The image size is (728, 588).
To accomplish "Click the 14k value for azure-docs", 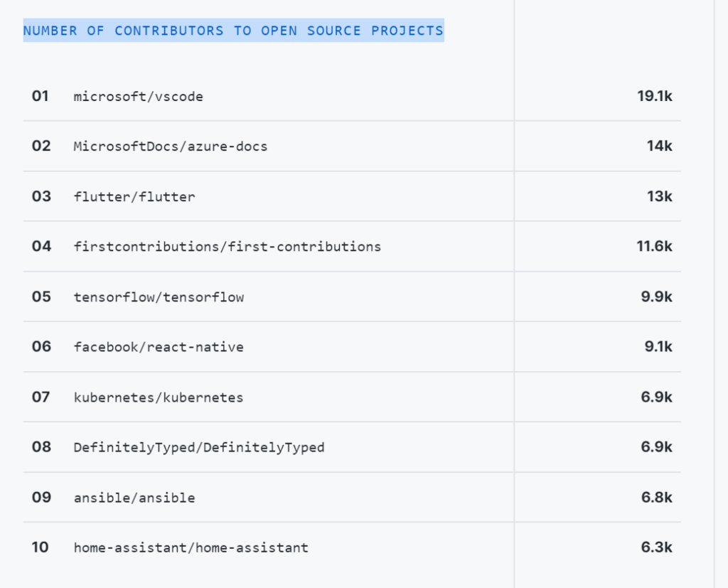I will [659, 146].
